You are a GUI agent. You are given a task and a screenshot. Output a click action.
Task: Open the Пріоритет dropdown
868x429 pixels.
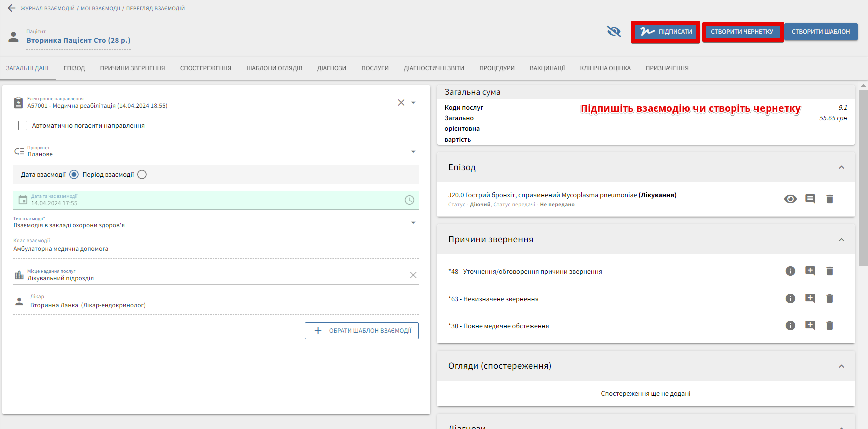click(413, 152)
